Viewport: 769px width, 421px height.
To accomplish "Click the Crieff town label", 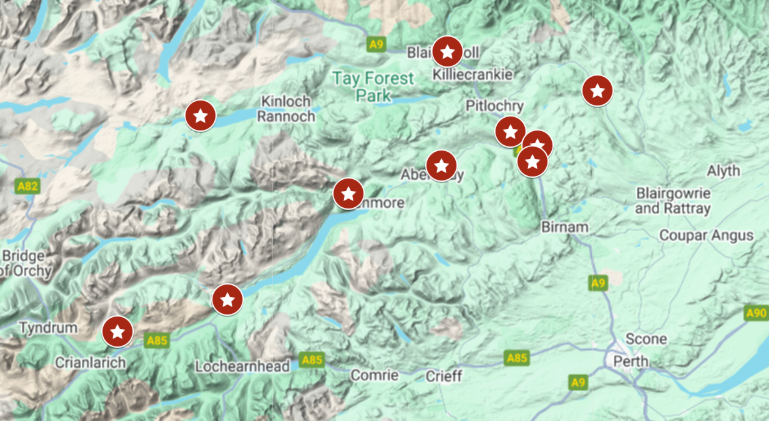I will (x=444, y=376).
